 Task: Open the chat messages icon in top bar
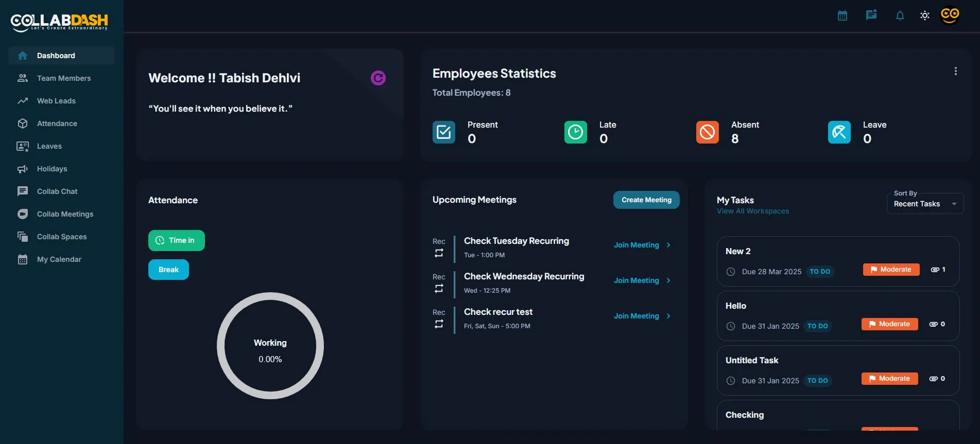pos(871,15)
